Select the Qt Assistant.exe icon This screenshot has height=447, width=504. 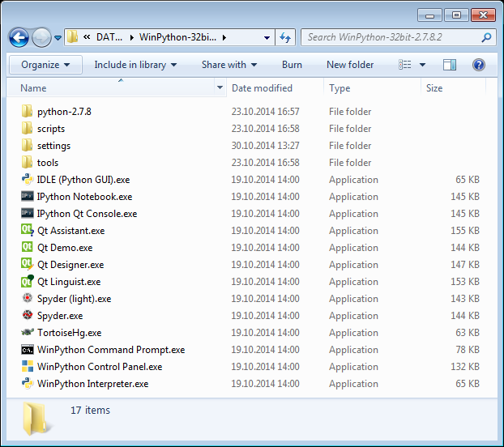pyautogui.click(x=28, y=230)
